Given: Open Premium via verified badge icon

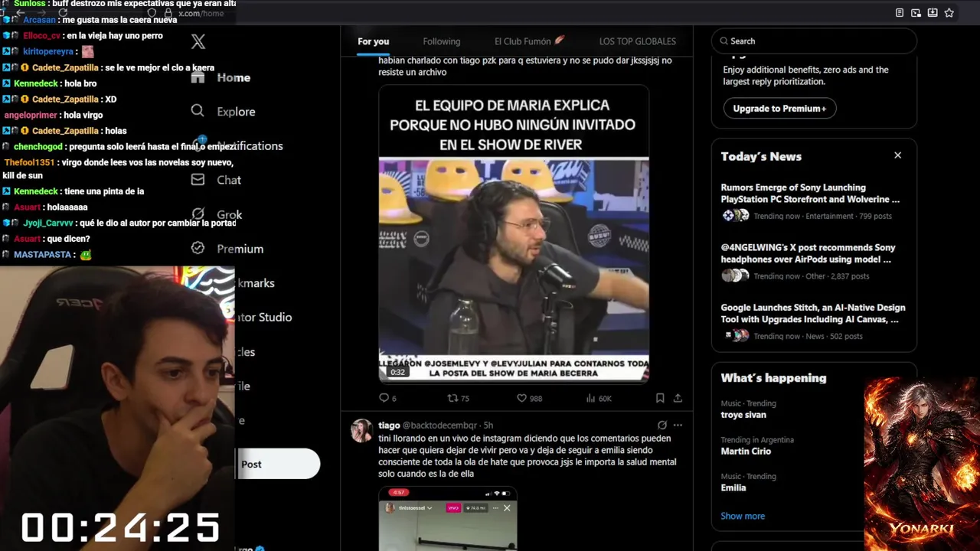Looking at the screenshot, I should (x=198, y=248).
